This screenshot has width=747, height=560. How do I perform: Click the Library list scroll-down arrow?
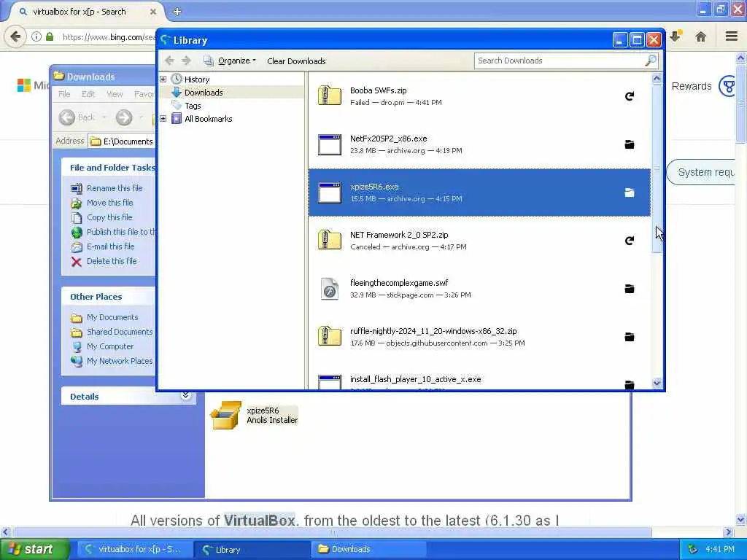click(x=657, y=383)
